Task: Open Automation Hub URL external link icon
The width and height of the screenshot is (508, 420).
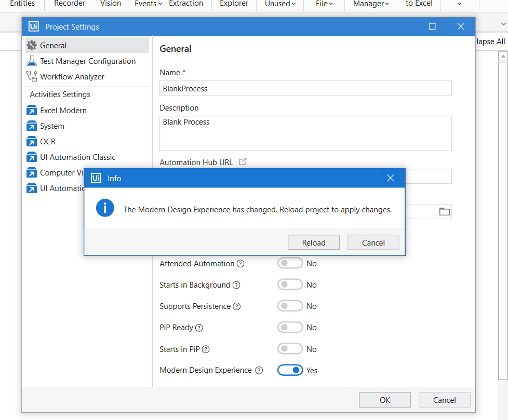Action: click(243, 161)
